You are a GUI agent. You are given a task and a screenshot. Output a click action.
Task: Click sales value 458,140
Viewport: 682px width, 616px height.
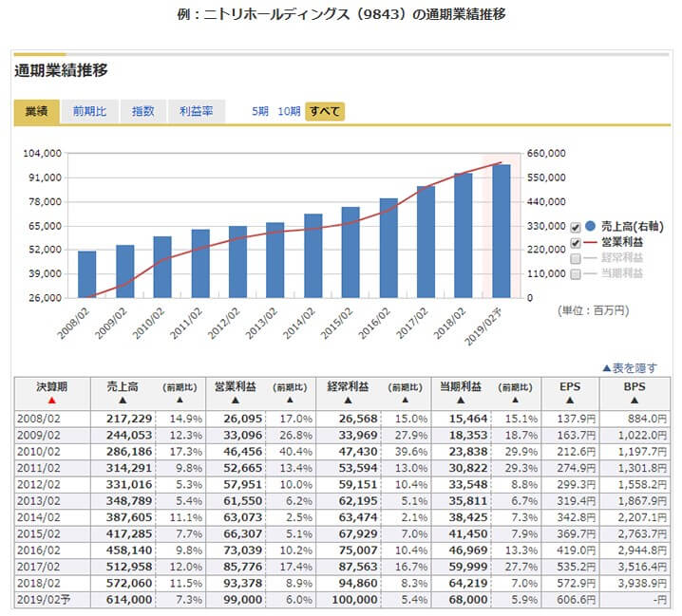[x=129, y=551]
